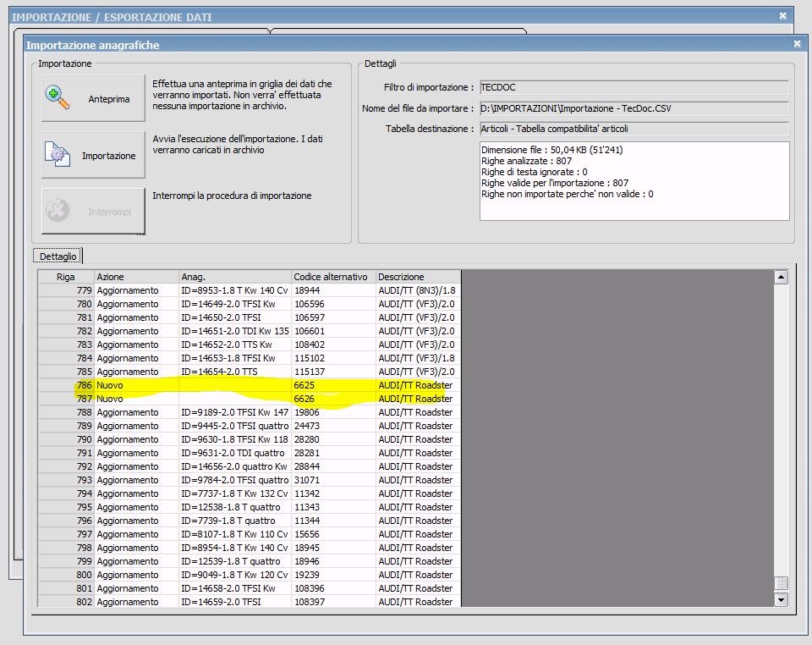Click the Anteprima preview button
The image size is (812, 645).
click(93, 98)
